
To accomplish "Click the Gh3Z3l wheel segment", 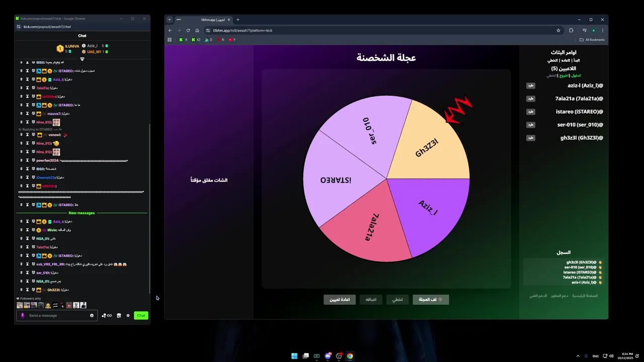I will [428, 147].
